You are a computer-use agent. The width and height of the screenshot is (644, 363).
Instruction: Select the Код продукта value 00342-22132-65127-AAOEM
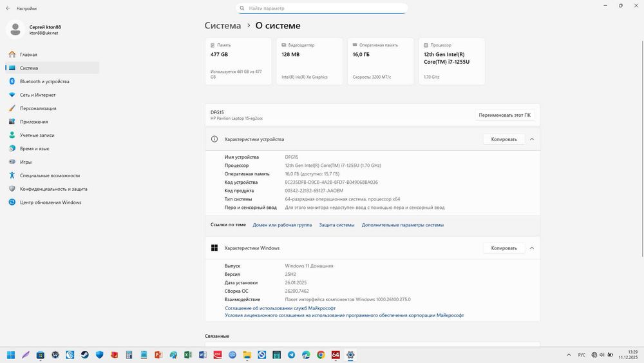(314, 191)
